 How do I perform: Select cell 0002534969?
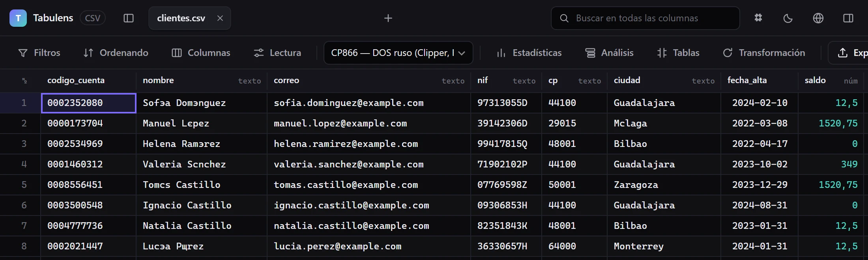point(88,144)
